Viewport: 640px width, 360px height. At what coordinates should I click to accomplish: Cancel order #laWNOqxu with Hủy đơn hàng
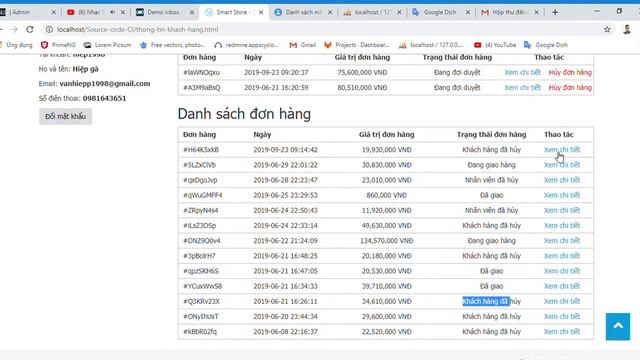[570, 72]
